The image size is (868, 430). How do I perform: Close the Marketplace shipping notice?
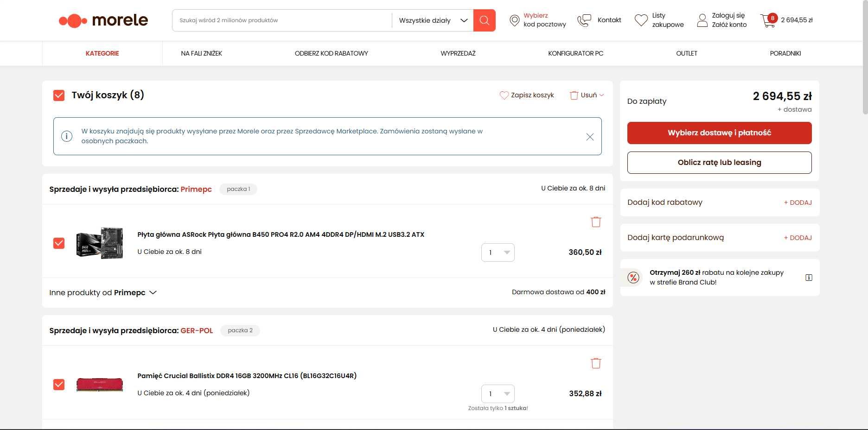590,137
